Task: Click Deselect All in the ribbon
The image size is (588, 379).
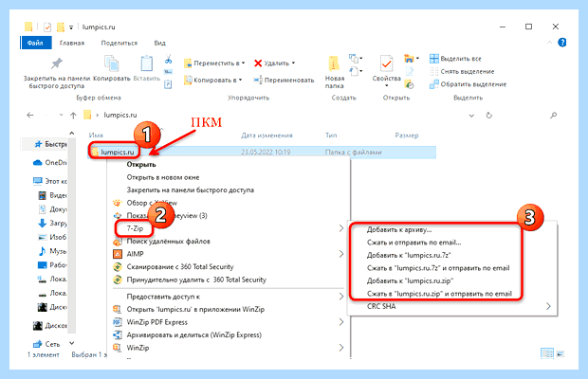Action: click(468, 71)
